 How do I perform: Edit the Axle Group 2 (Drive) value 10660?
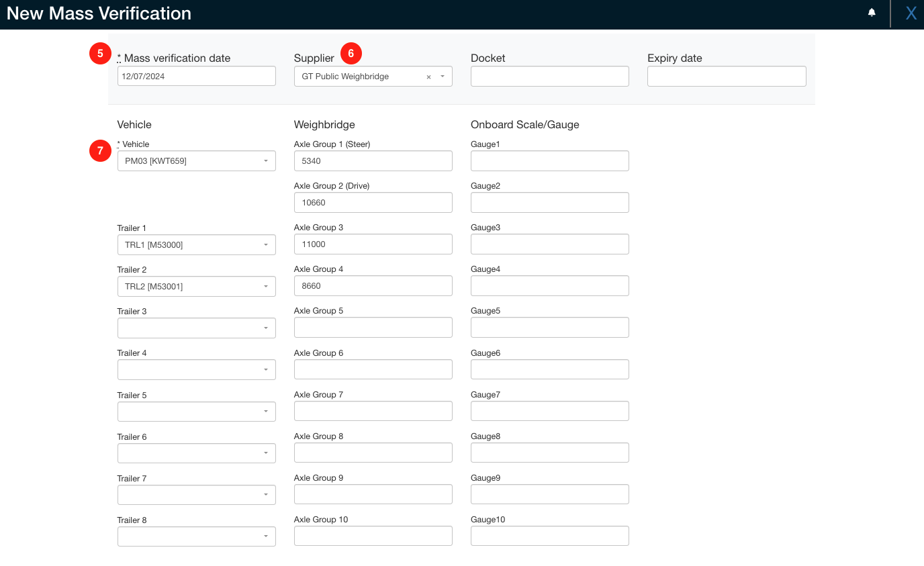[373, 202]
